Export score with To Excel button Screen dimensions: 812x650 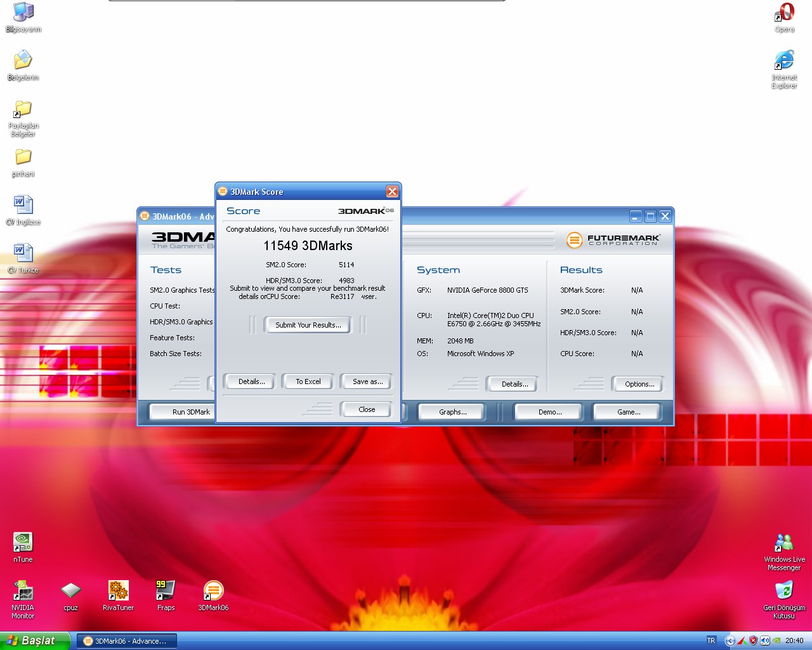click(308, 381)
